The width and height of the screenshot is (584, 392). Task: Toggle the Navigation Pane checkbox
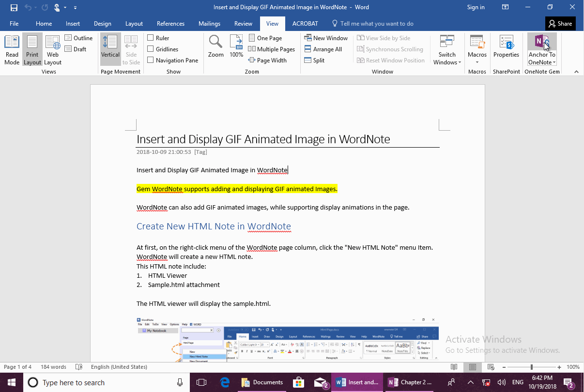click(151, 60)
